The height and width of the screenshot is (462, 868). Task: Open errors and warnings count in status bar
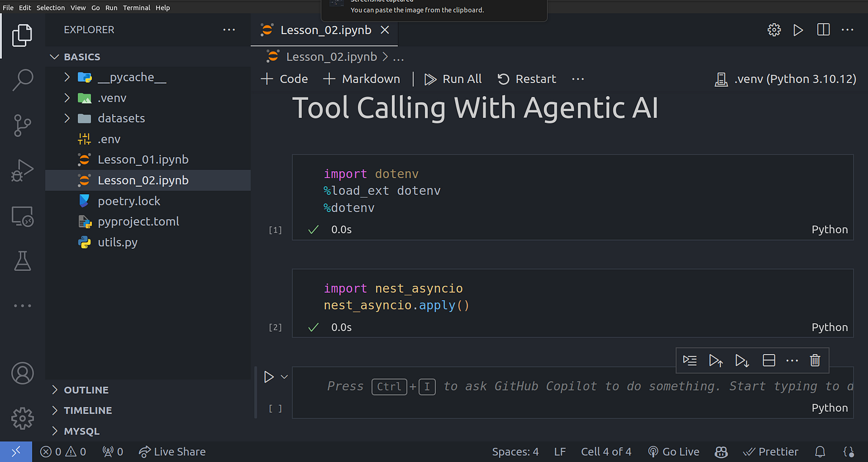click(x=63, y=451)
